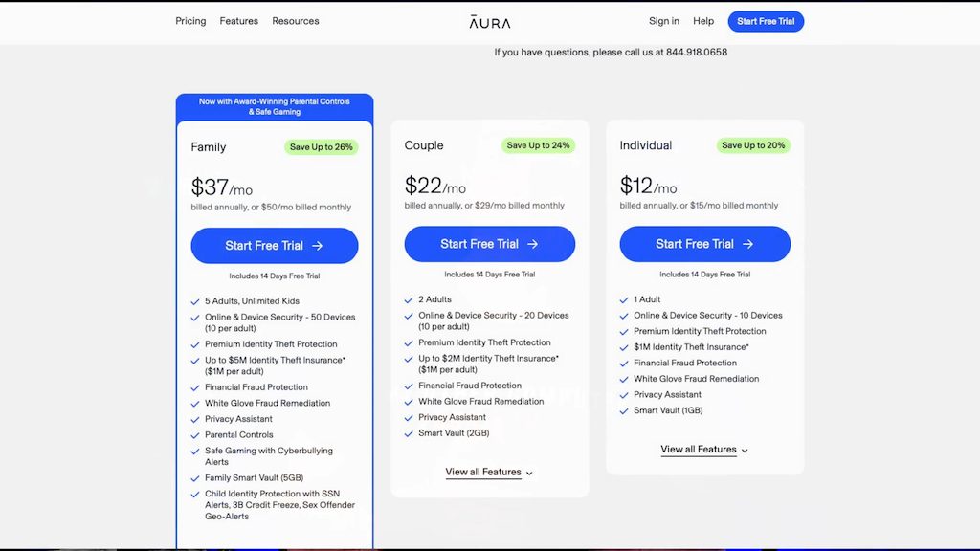
Task: Click the Save Up to 24% badge
Action: [x=538, y=145]
